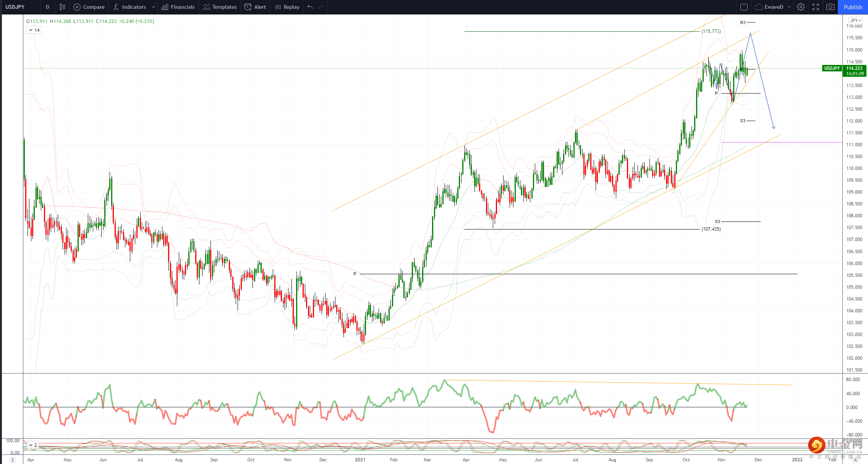Expand the lower pane legend showing 2
Viewport: 868px width, 464px height.
pyautogui.click(x=33, y=445)
